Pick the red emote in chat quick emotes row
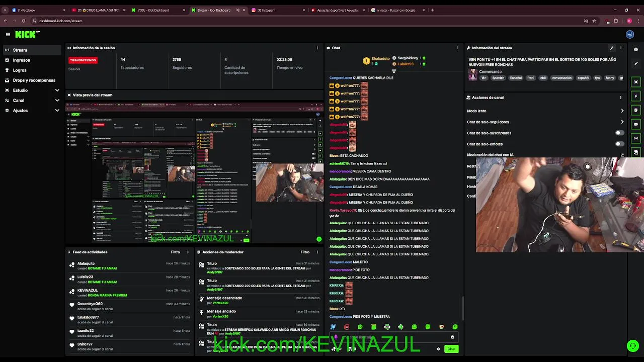 [x=347, y=327]
